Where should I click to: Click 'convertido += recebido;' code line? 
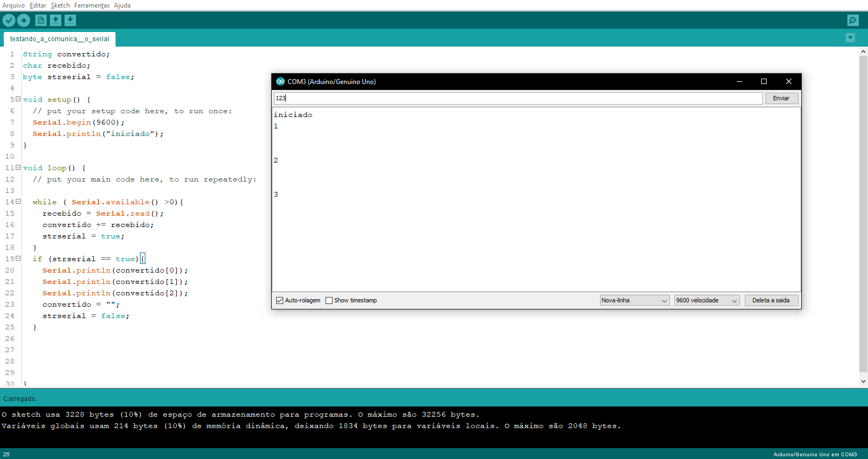98,225
